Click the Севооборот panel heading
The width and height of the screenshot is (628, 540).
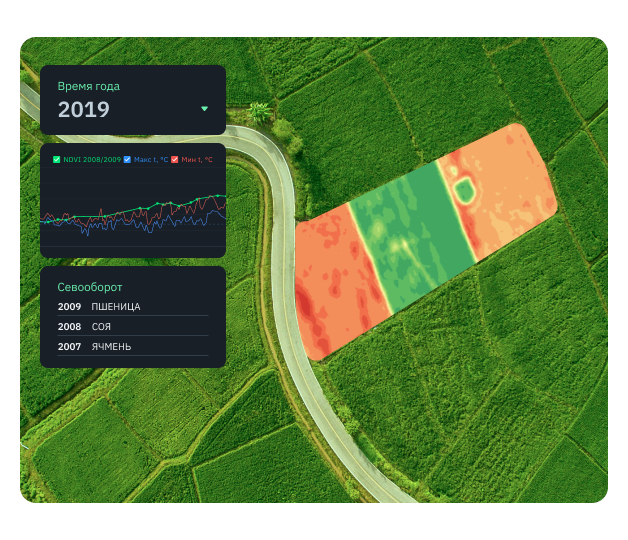coord(90,287)
